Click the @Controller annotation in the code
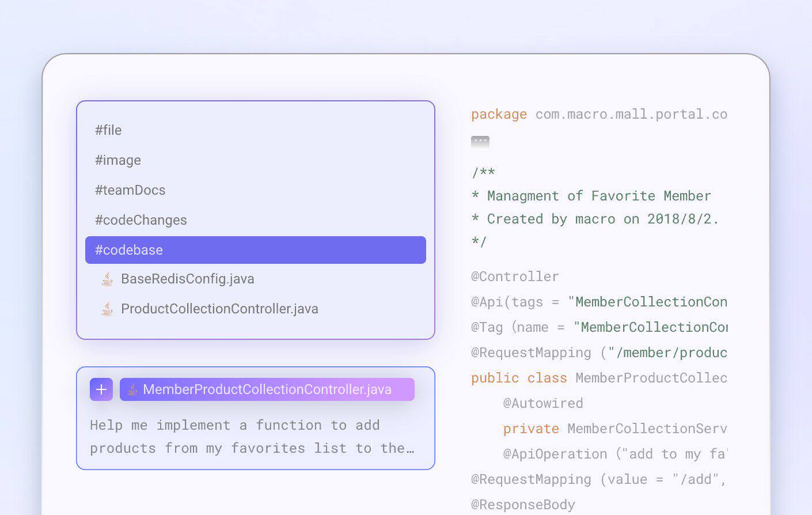Viewport: 812px width, 515px height. pyautogui.click(x=515, y=277)
